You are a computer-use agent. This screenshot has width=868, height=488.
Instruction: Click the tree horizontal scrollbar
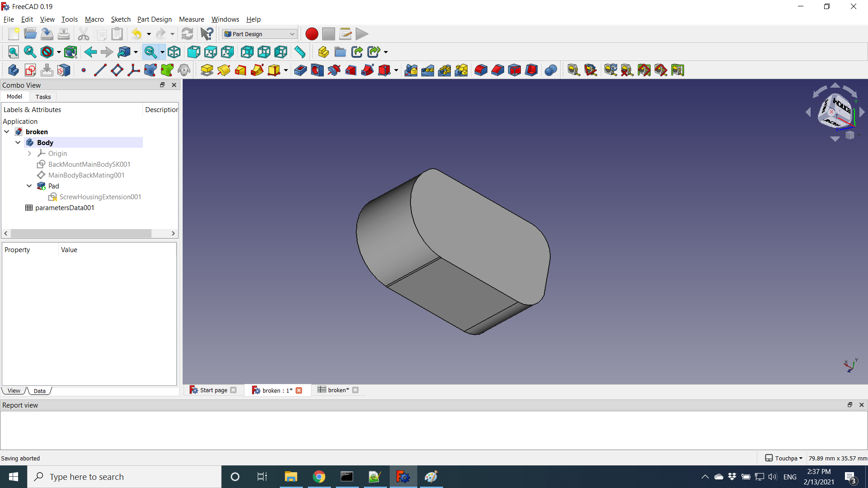point(81,233)
